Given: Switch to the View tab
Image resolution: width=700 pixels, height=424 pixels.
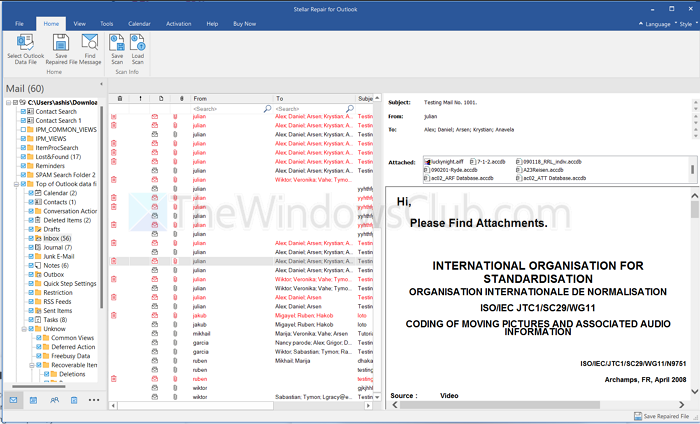Looking at the screenshot, I should [79, 24].
